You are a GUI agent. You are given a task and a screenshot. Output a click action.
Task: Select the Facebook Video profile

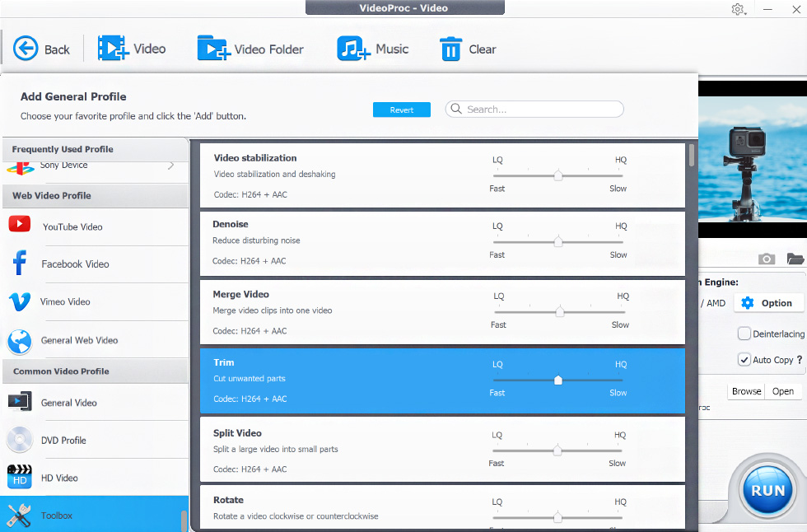[x=75, y=264]
